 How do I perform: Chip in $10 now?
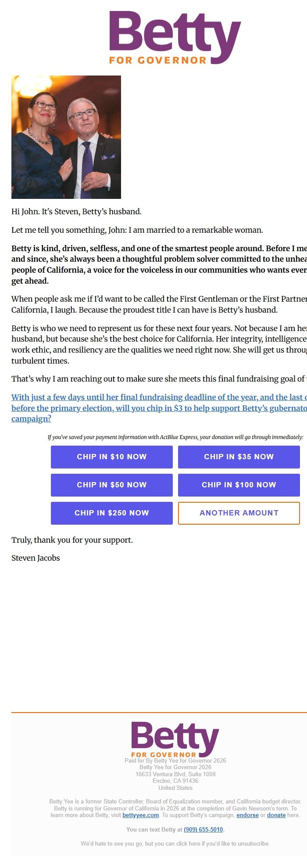(111, 457)
